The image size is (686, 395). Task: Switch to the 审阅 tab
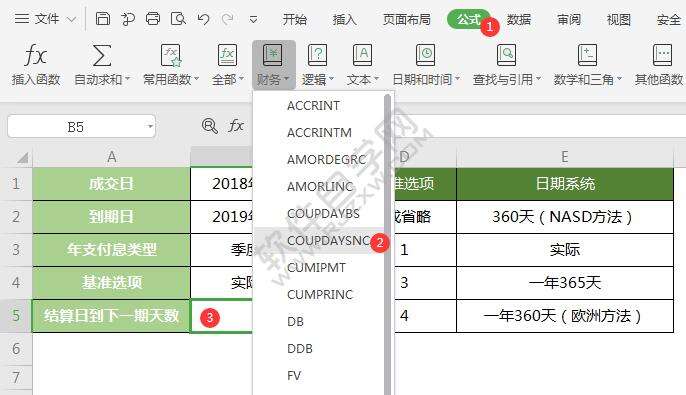point(569,19)
